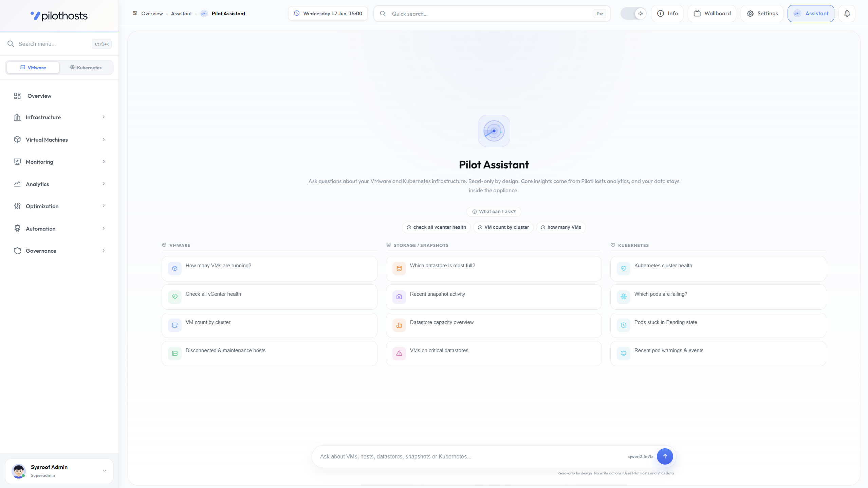Click the Info button

(667, 14)
